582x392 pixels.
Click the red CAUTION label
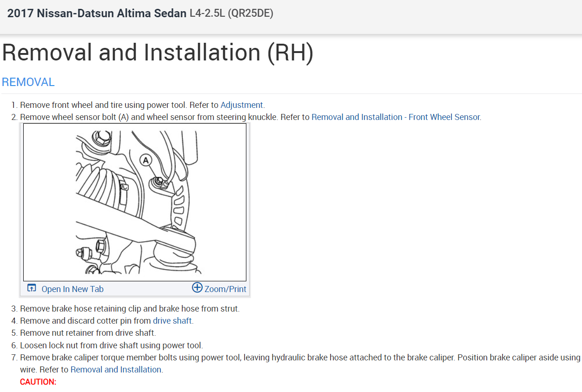(x=38, y=382)
